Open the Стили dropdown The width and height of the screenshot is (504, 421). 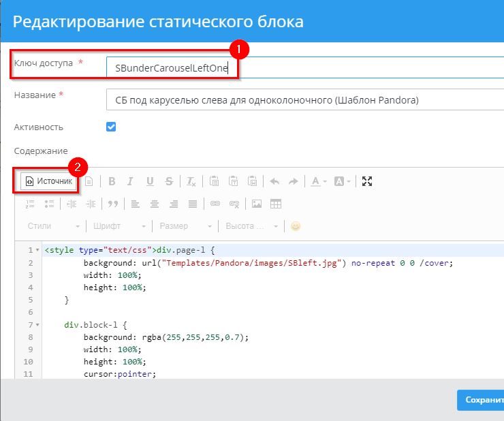pos(53,226)
